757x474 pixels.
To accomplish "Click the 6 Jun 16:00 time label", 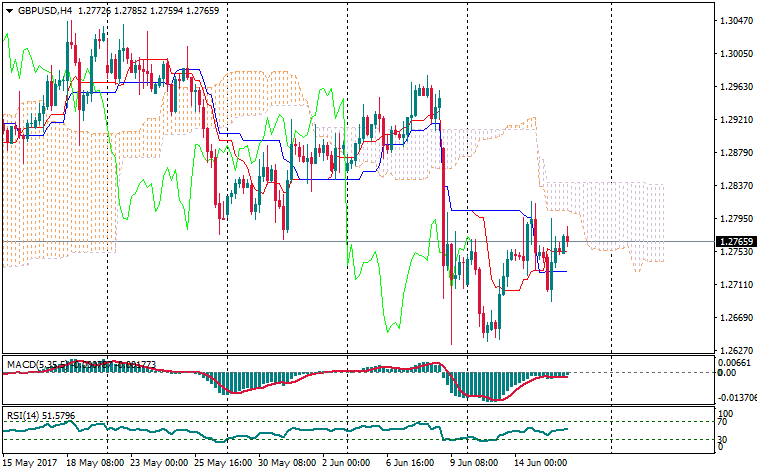I will click(x=410, y=463).
